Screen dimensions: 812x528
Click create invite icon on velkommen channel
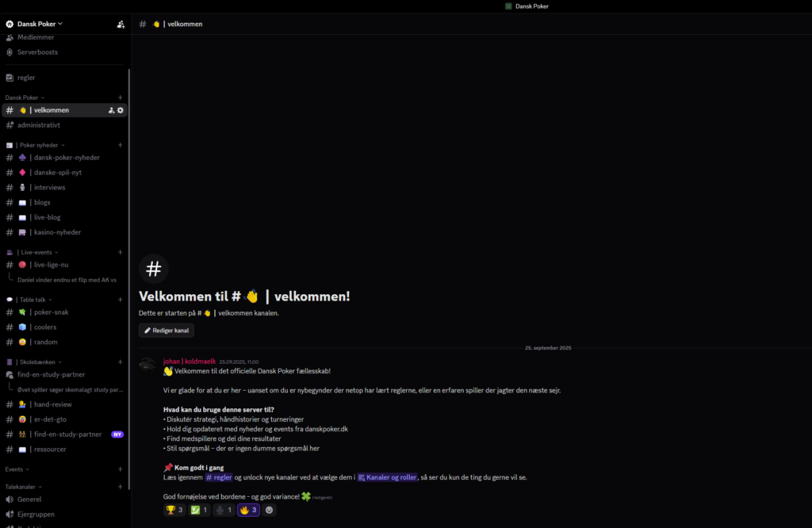[111, 110]
